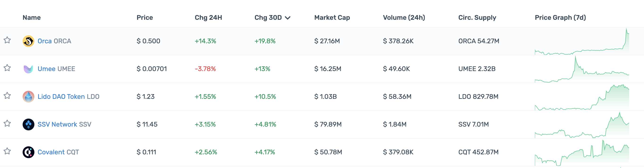
Task: Click the Umee coin logo icon
Action: pos(28,69)
